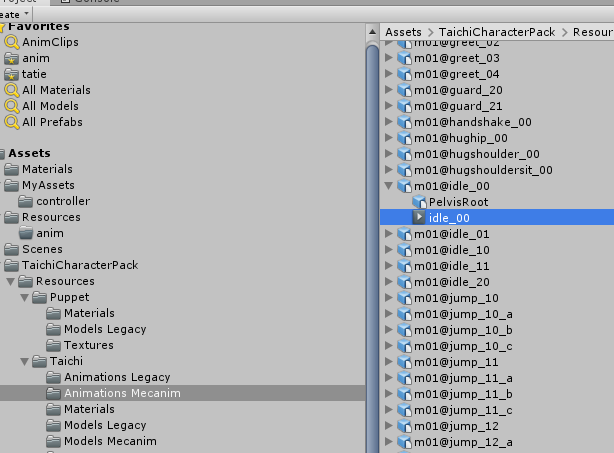
Task: Open the Create dropdown menu
Action: click(16, 14)
